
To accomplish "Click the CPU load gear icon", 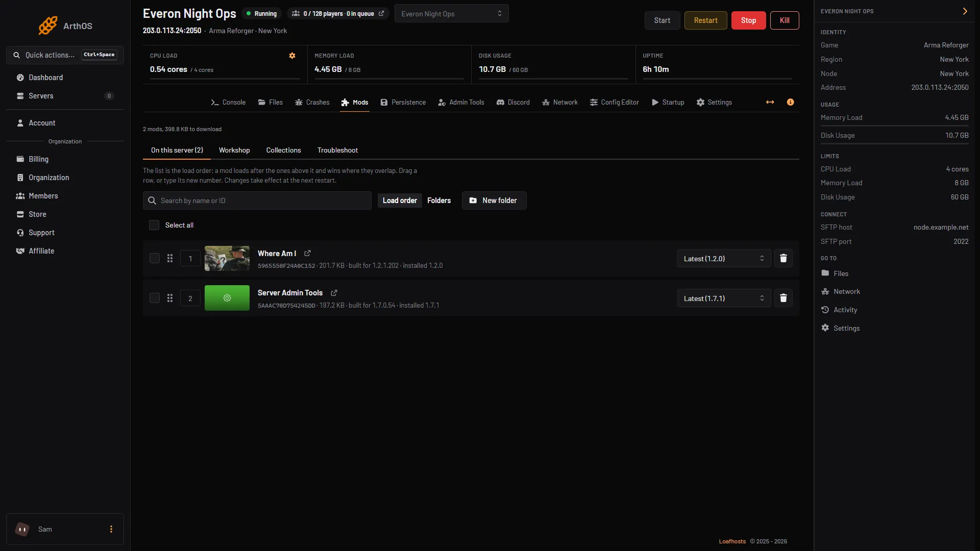I will [x=292, y=56].
